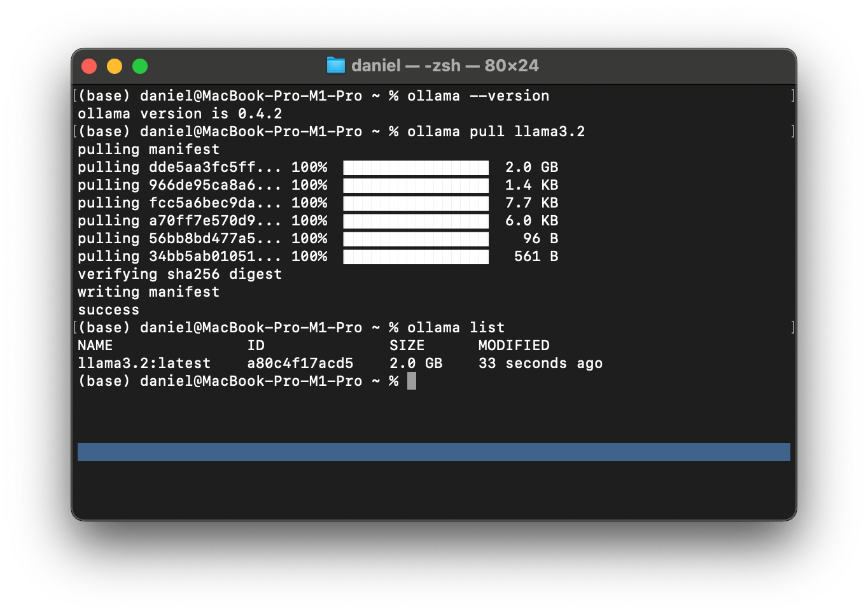Minimize the window using the yellow button
Viewport: 868px width, 615px height.
pos(115,66)
